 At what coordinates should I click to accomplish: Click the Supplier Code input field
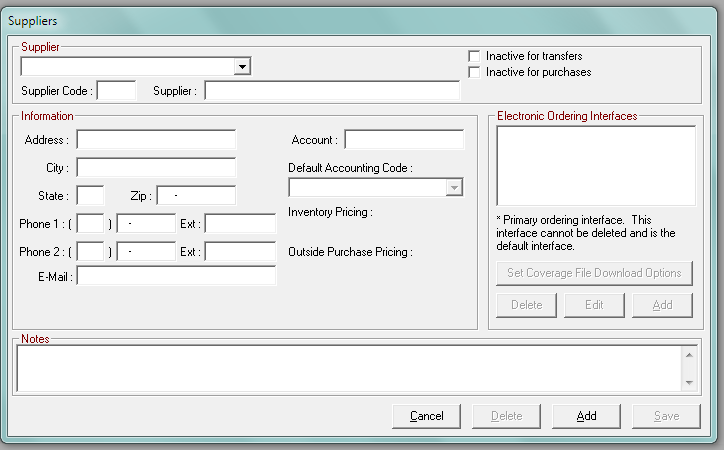(x=116, y=91)
